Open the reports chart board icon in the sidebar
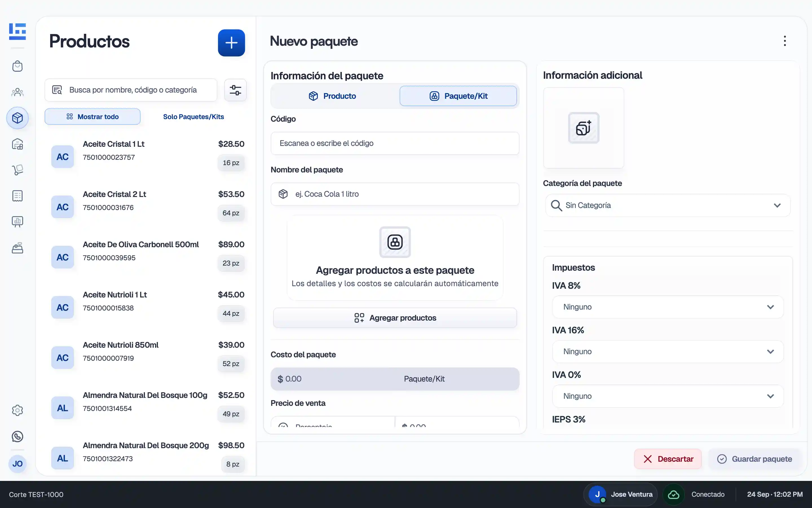This screenshot has height=508, width=812. pos(17,222)
